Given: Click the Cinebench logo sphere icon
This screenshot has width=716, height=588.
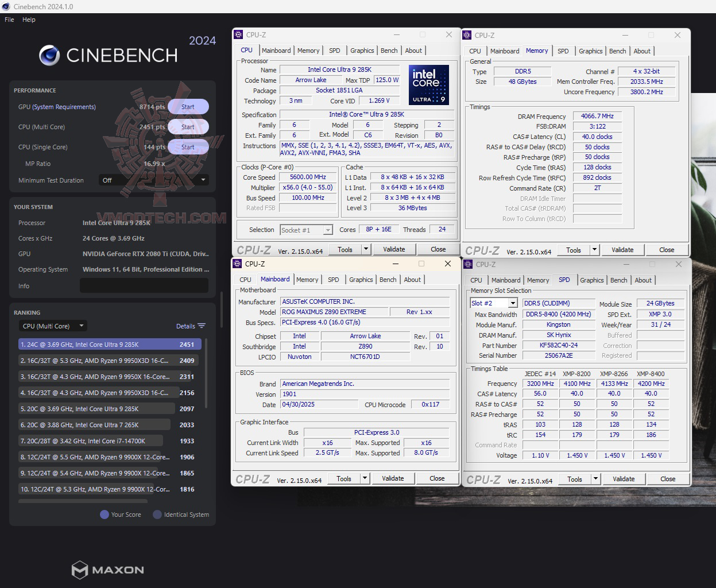Looking at the screenshot, I should point(49,56).
